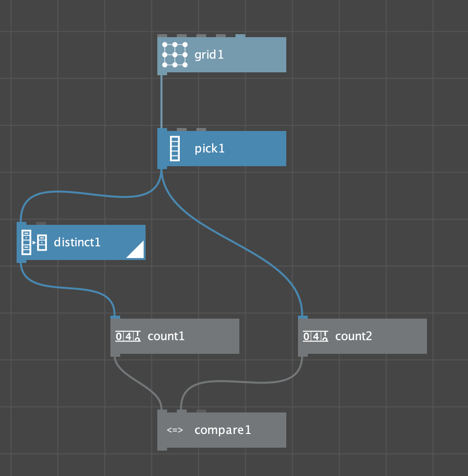
Task: Click the second input port on compare1
Action: tap(182, 411)
